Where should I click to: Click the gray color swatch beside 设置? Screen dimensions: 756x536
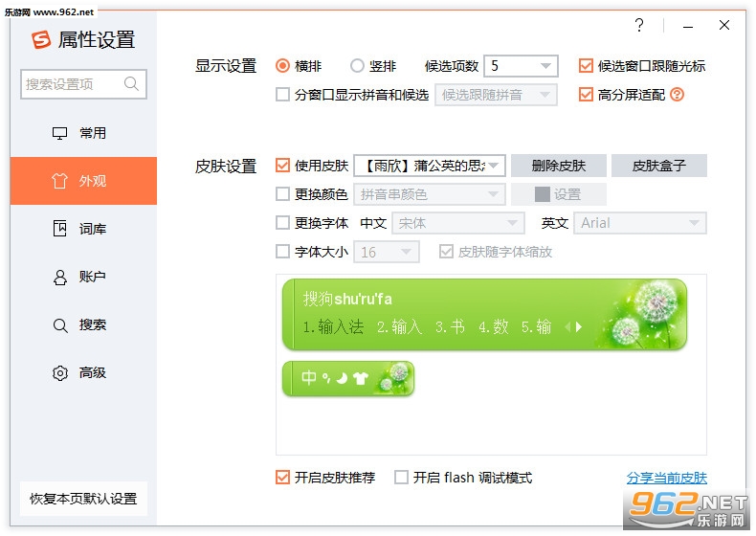[x=542, y=194]
